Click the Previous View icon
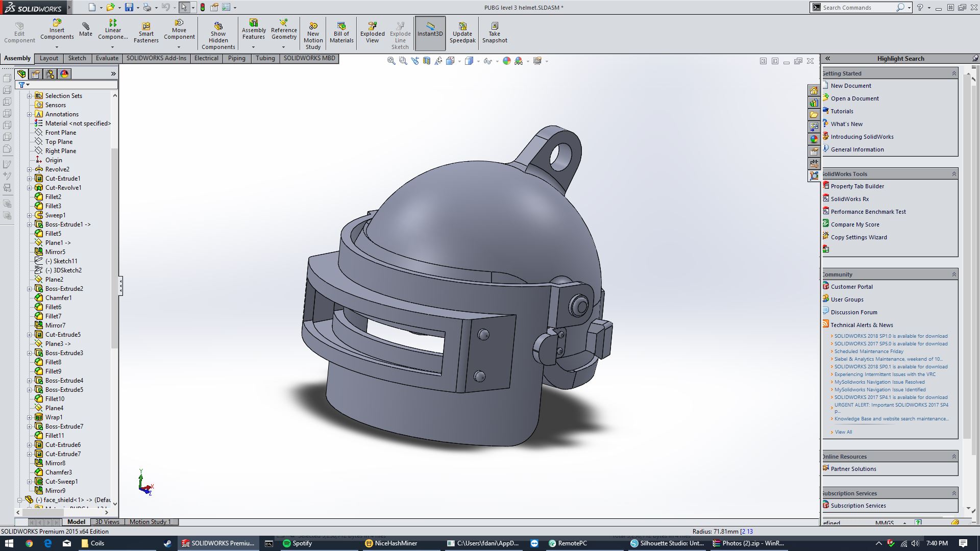Viewport: 980px width, 551px height. pos(415,61)
